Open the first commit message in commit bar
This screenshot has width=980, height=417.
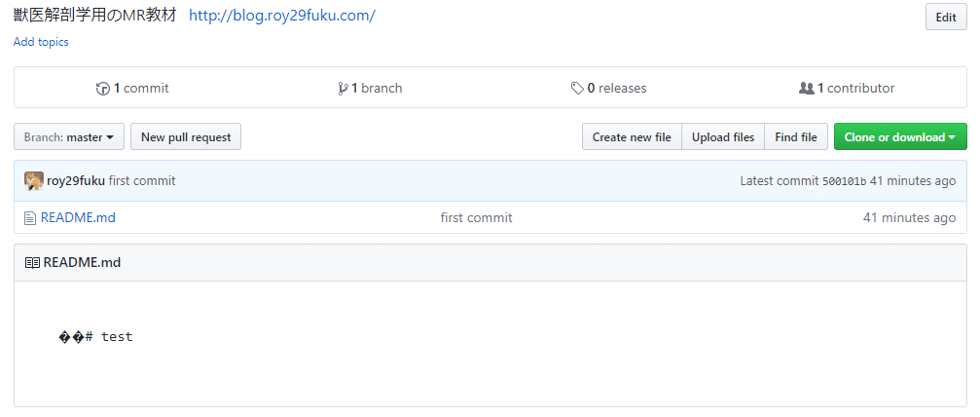pos(142,181)
